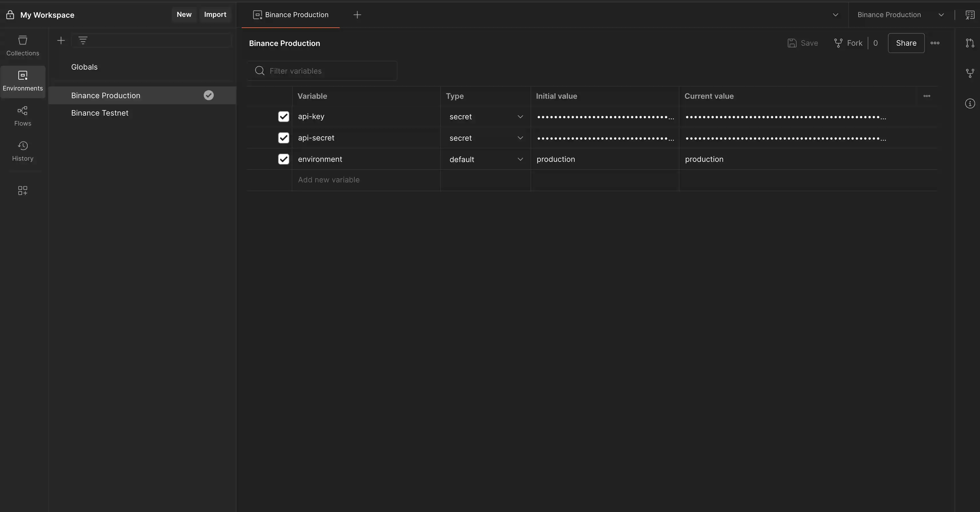
Task: Open the History sidebar panel
Action: coord(23,151)
